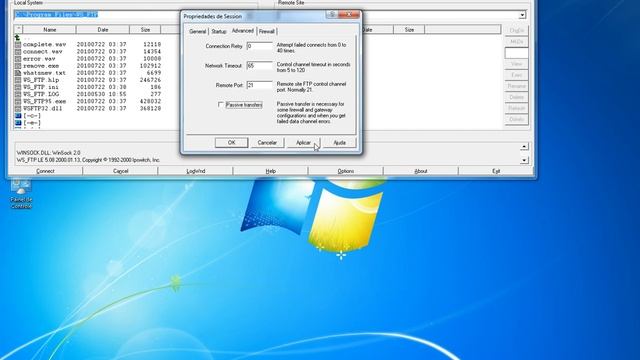Click the remote Refresh button

point(516,108)
